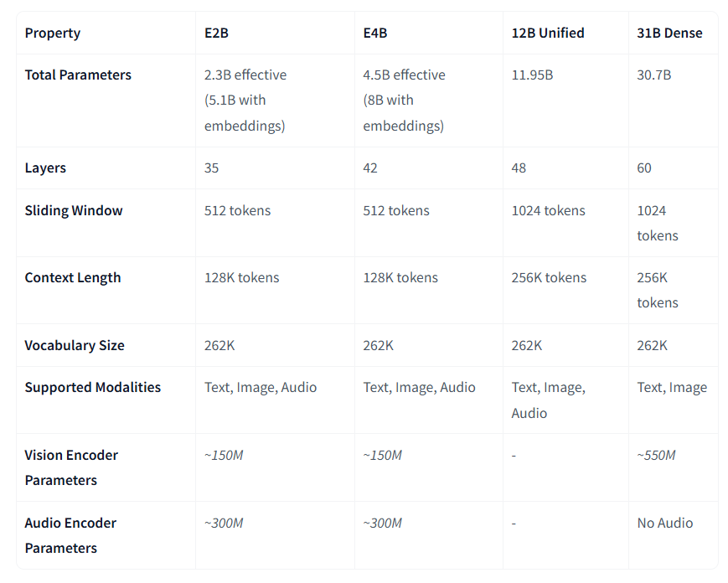The height and width of the screenshot is (583, 728).
Task: Click the 60 layers cell
Action: (644, 168)
